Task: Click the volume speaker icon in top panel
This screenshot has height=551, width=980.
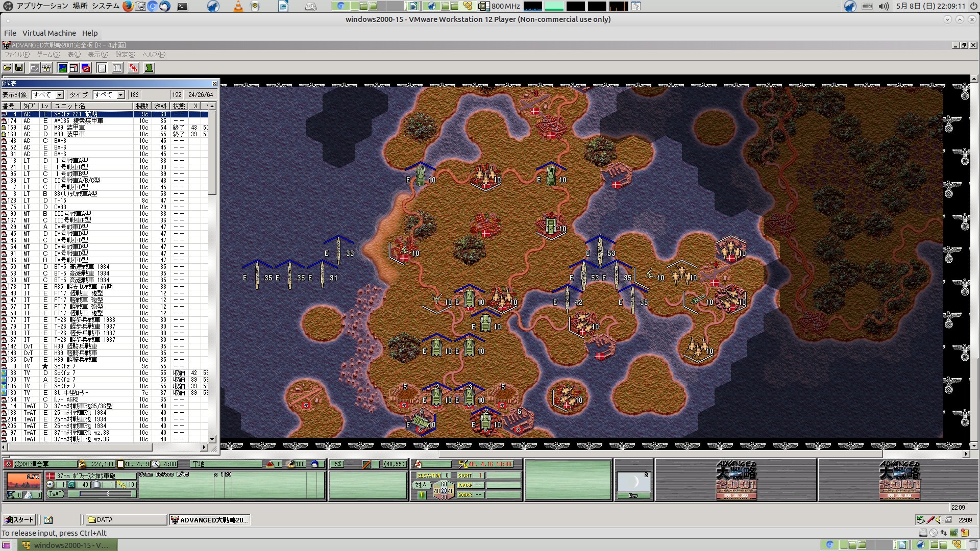Action: 884,6
